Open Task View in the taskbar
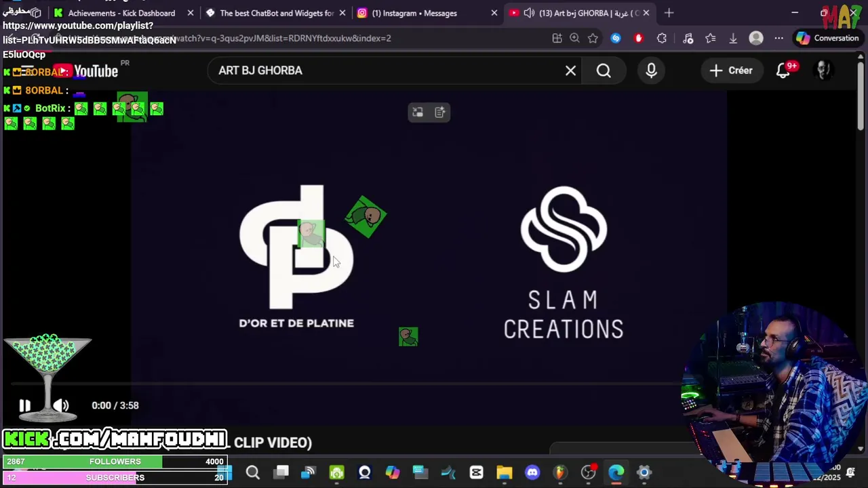The width and height of the screenshot is (868, 488). coord(281,472)
